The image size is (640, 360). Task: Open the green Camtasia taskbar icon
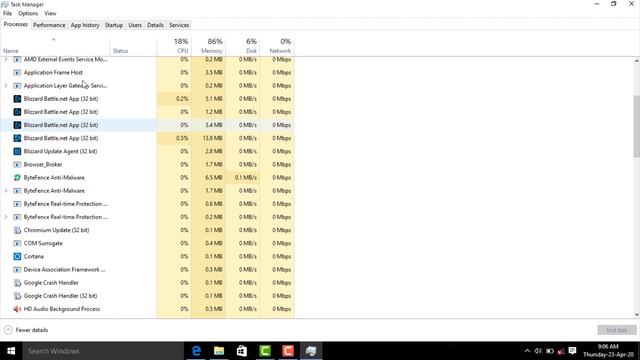click(265, 351)
